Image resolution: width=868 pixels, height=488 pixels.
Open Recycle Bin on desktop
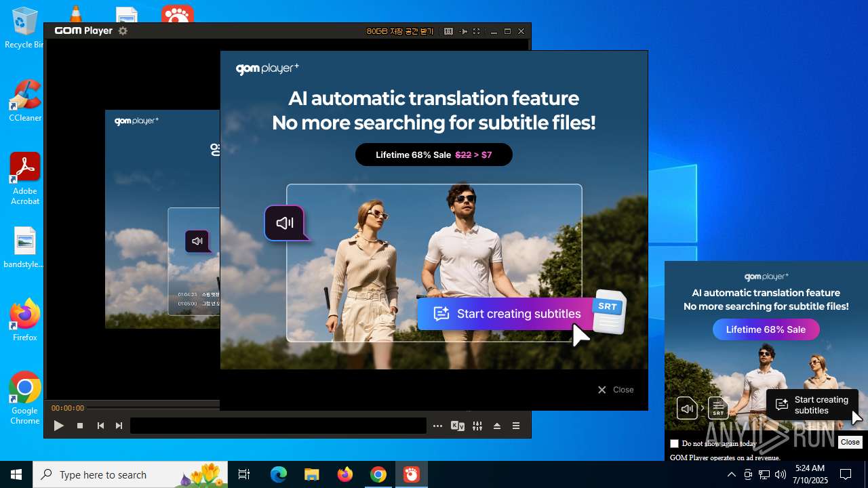point(24,28)
